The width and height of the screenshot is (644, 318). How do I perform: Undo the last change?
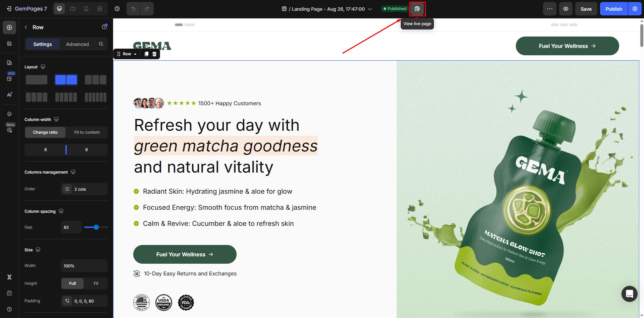133,9
